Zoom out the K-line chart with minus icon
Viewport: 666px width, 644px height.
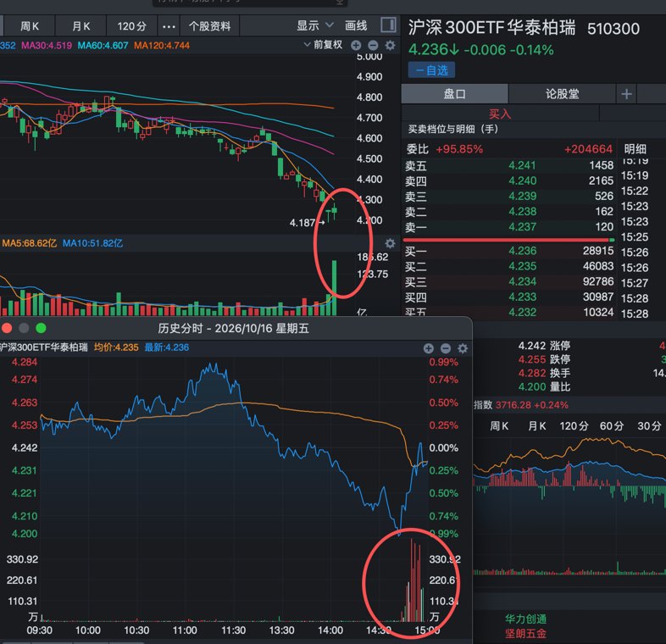point(373,45)
